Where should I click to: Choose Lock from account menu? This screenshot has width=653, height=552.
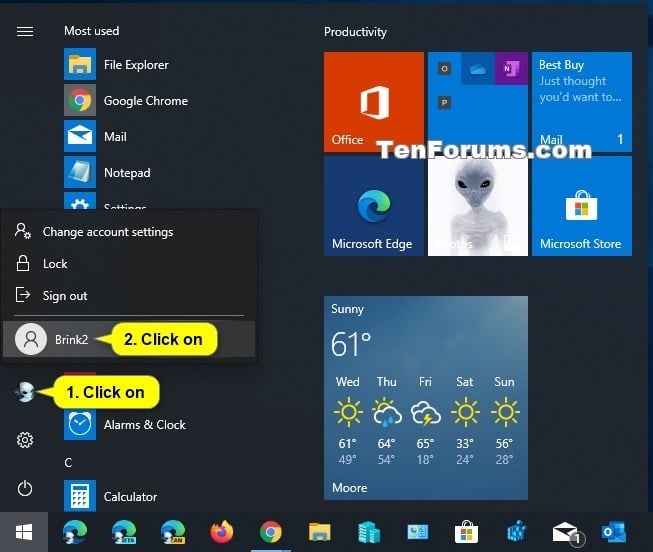point(130,264)
